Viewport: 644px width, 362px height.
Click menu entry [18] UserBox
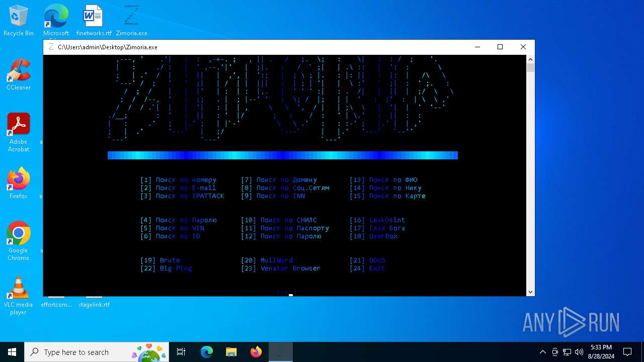pos(373,236)
